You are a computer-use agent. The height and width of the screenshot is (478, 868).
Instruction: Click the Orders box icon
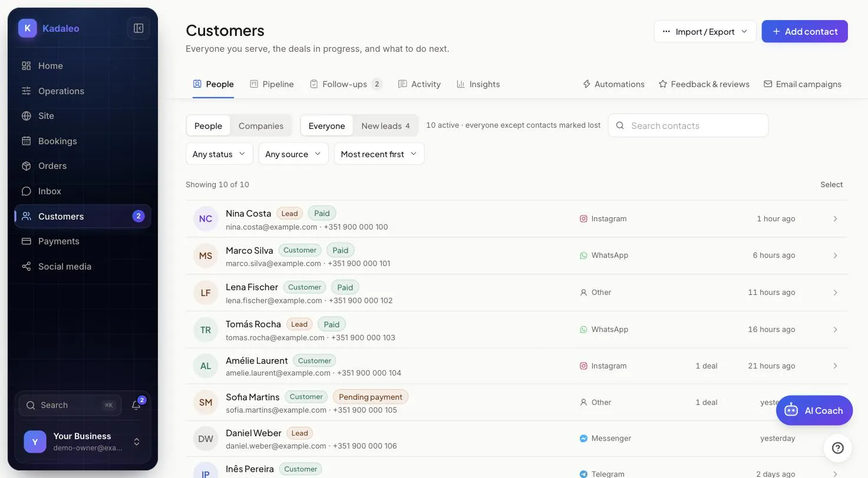pyautogui.click(x=26, y=166)
